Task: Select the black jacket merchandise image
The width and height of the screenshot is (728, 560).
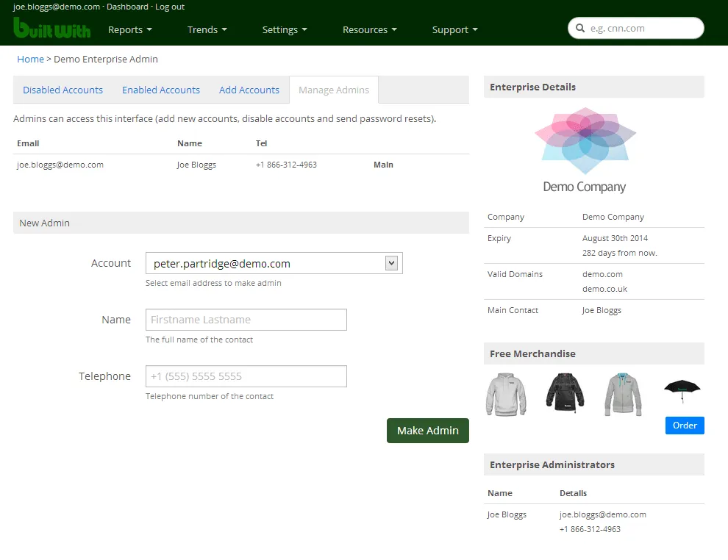Action: click(565, 392)
